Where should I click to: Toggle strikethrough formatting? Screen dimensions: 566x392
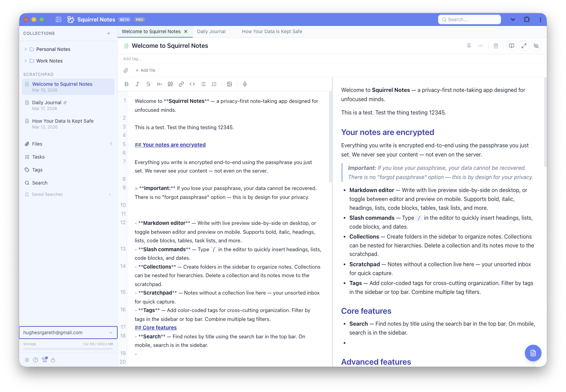pyautogui.click(x=148, y=84)
